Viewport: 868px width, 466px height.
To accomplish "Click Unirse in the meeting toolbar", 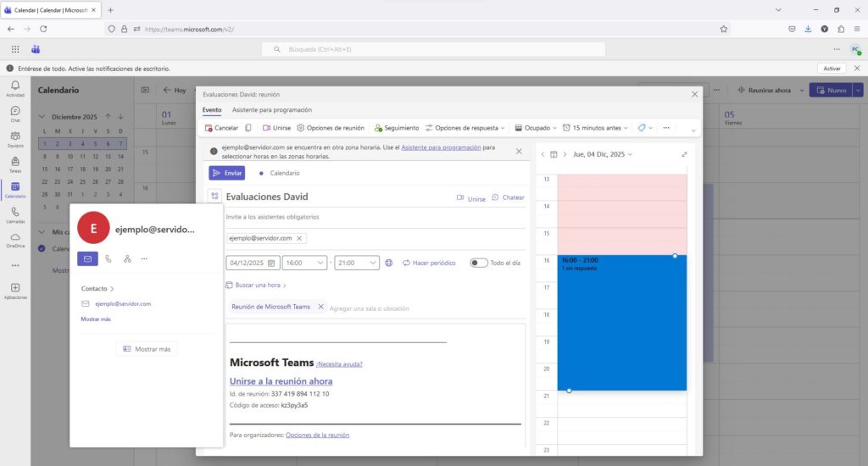I will click(x=276, y=128).
